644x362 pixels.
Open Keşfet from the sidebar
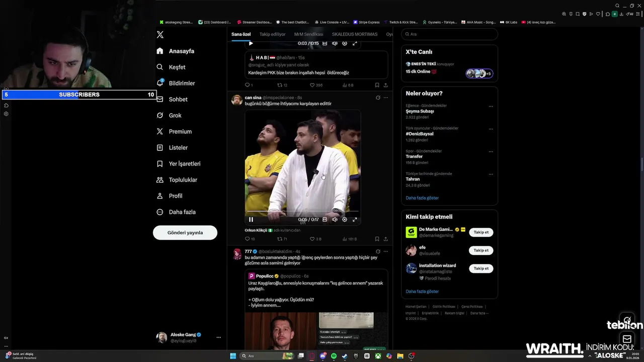(x=171, y=67)
